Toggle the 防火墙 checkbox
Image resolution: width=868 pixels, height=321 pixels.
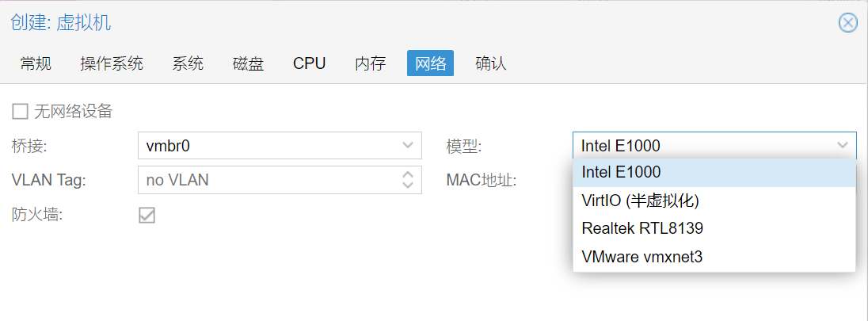coord(147,215)
